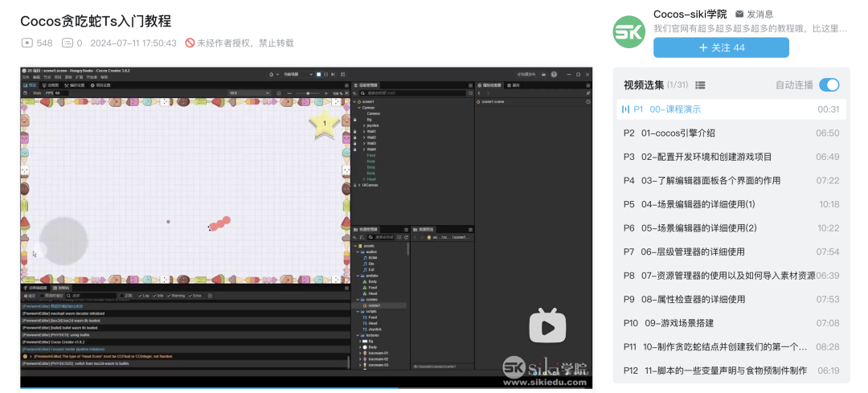Click the envelope 发消息 icon
The image size is (868, 393).
[x=739, y=14]
